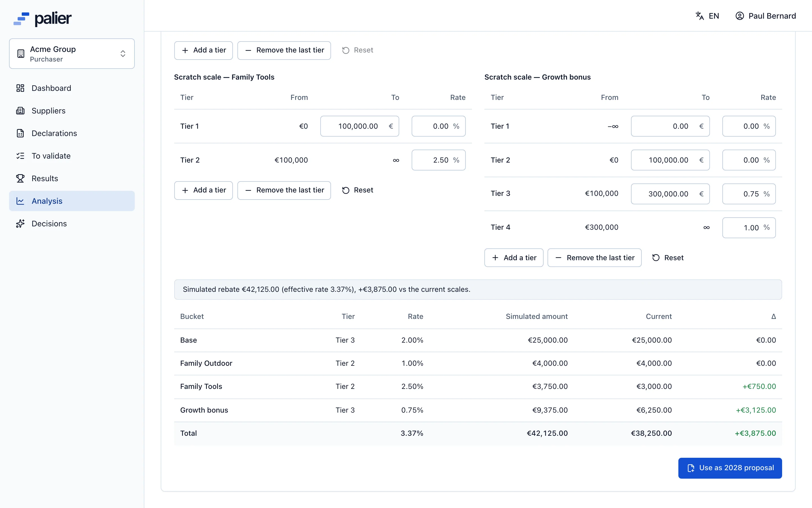Click the greyed-out Reset at the top

tap(357, 51)
